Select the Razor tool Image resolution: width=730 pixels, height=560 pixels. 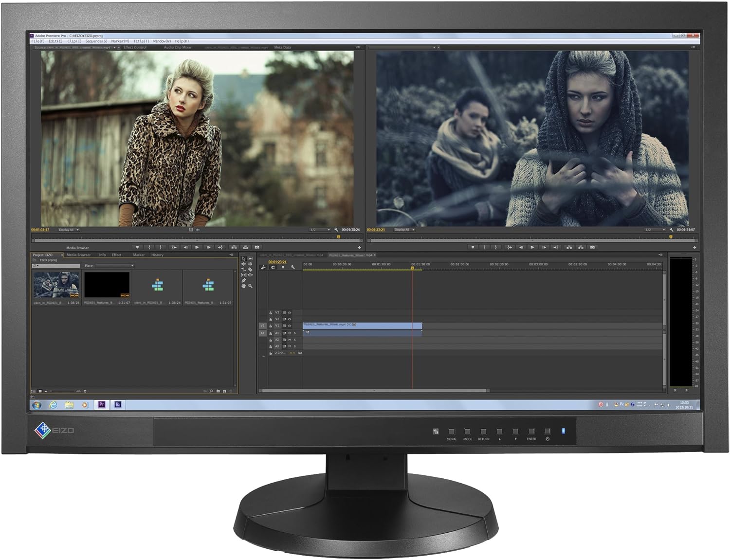pos(250,270)
